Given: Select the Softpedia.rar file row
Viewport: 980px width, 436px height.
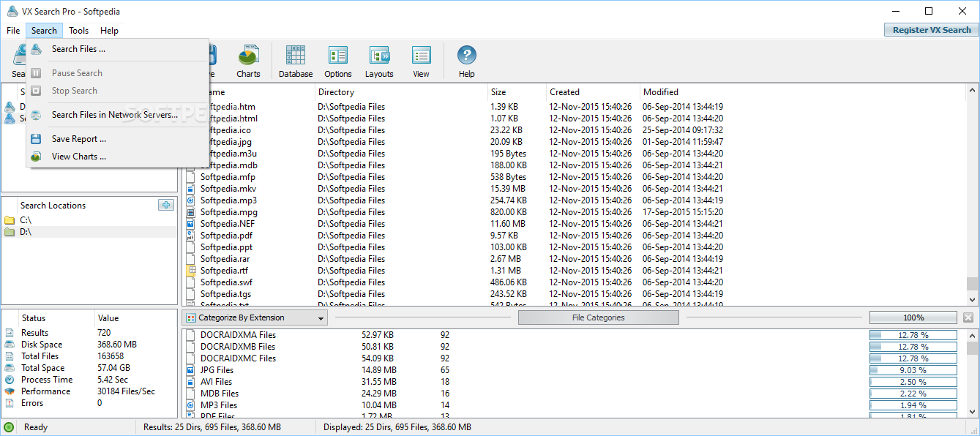Looking at the screenshot, I should [x=574, y=259].
